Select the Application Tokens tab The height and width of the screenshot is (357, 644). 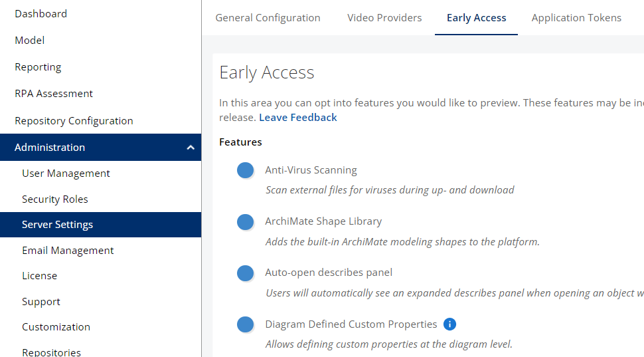click(576, 18)
